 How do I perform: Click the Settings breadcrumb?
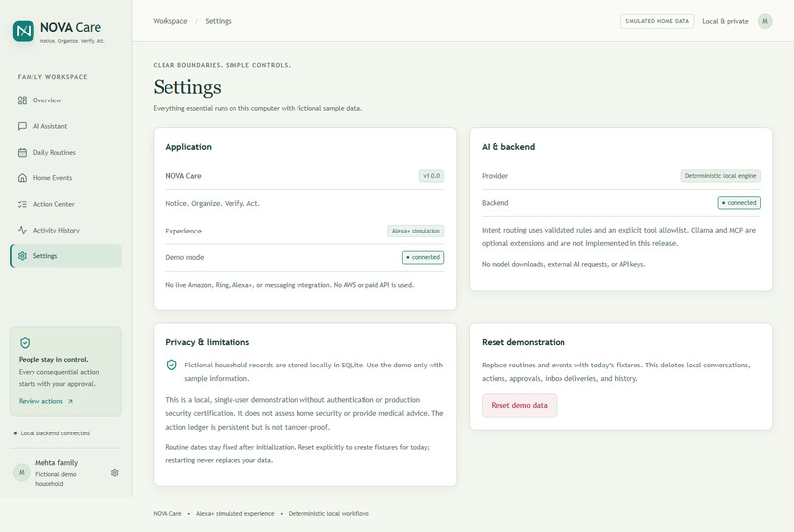click(219, 21)
